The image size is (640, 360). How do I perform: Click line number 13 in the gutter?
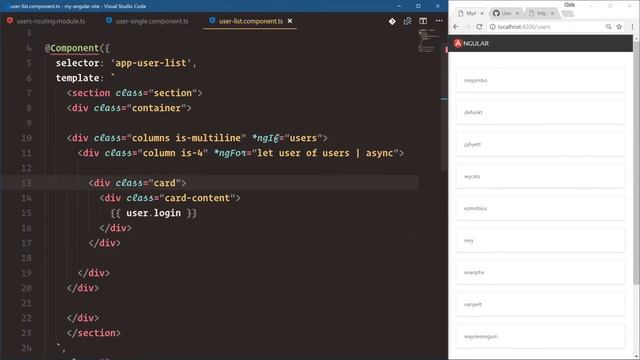coord(26,183)
